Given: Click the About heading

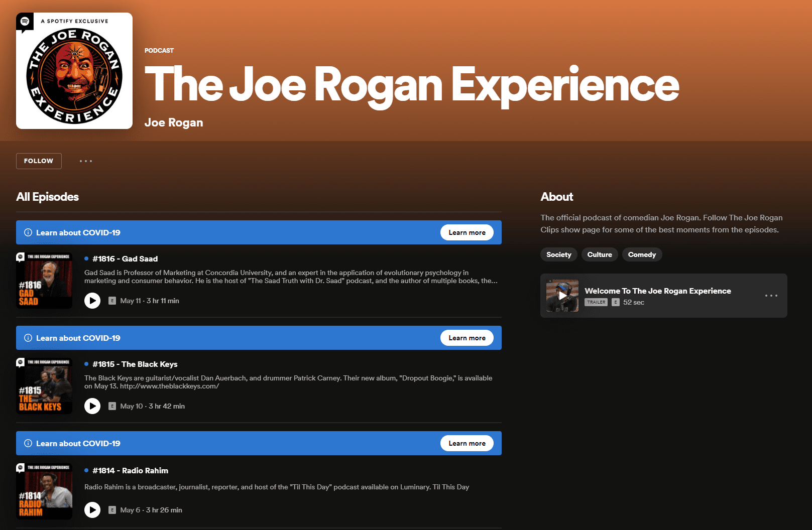Looking at the screenshot, I should [x=557, y=197].
